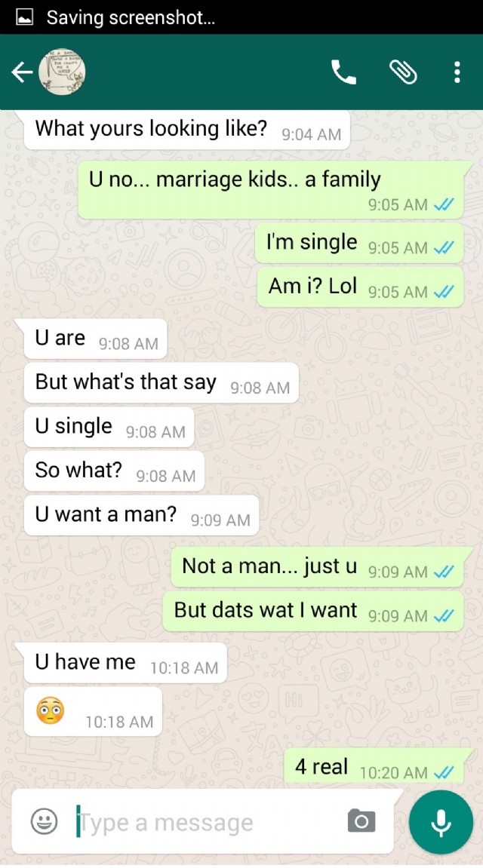The width and height of the screenshot is (483, 868).
Task: Tap the 'Not a man... just u' bubble
Action: pyautogui.click(x=317, y=567)
